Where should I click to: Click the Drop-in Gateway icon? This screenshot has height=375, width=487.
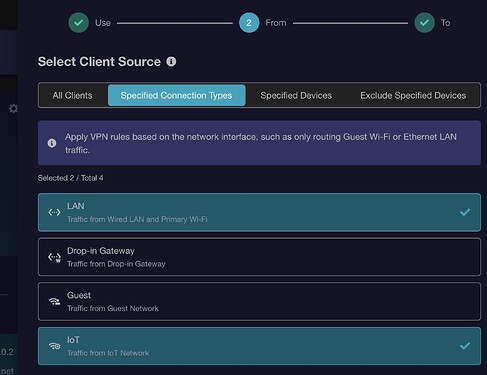54,257
